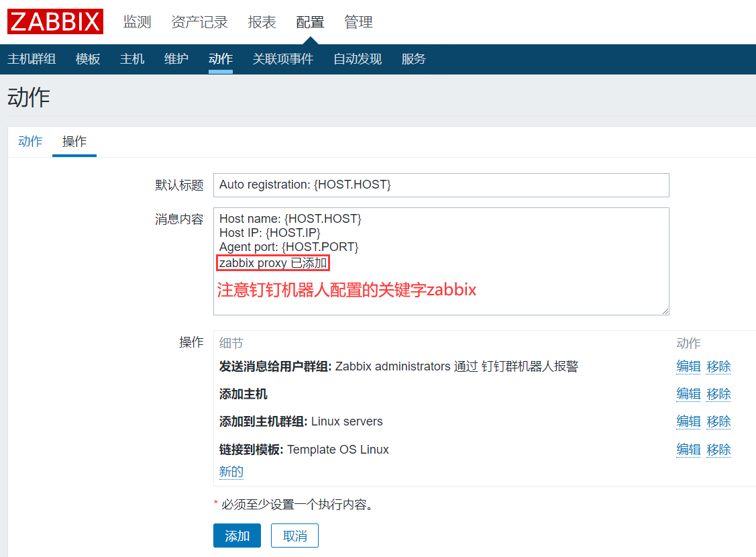Click the 添加主机 operation text
Image resolution: width=756 pixels, height=557 pixels.
click(243, 394)
